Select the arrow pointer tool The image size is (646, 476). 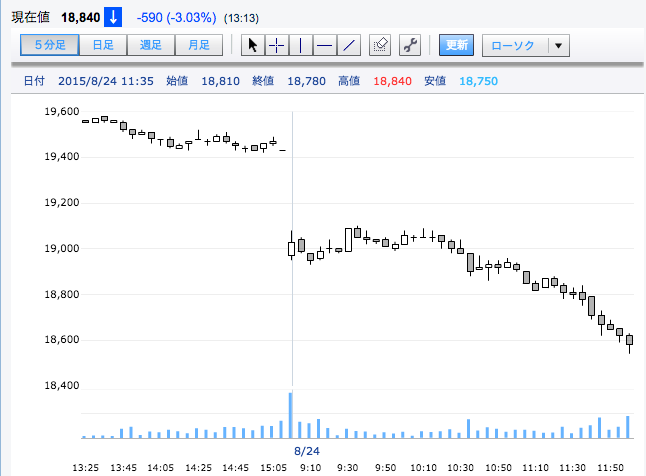point(253,45)
